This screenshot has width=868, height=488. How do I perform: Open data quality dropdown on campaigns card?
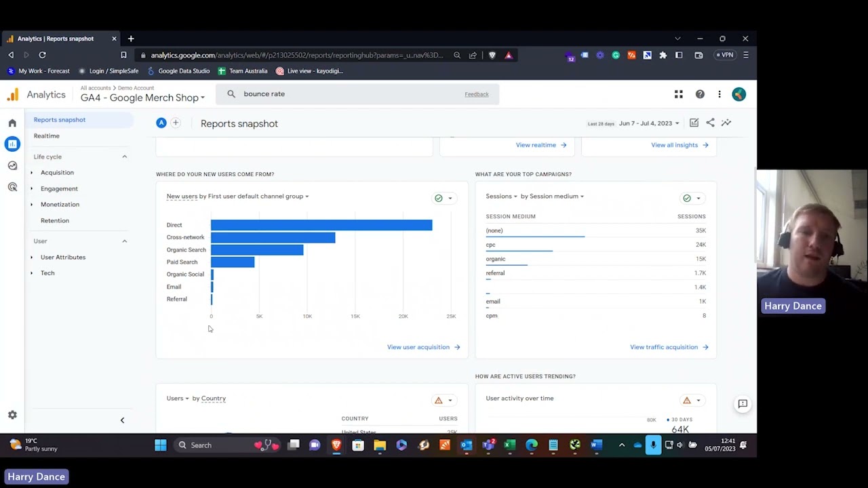tap(692, 198)
